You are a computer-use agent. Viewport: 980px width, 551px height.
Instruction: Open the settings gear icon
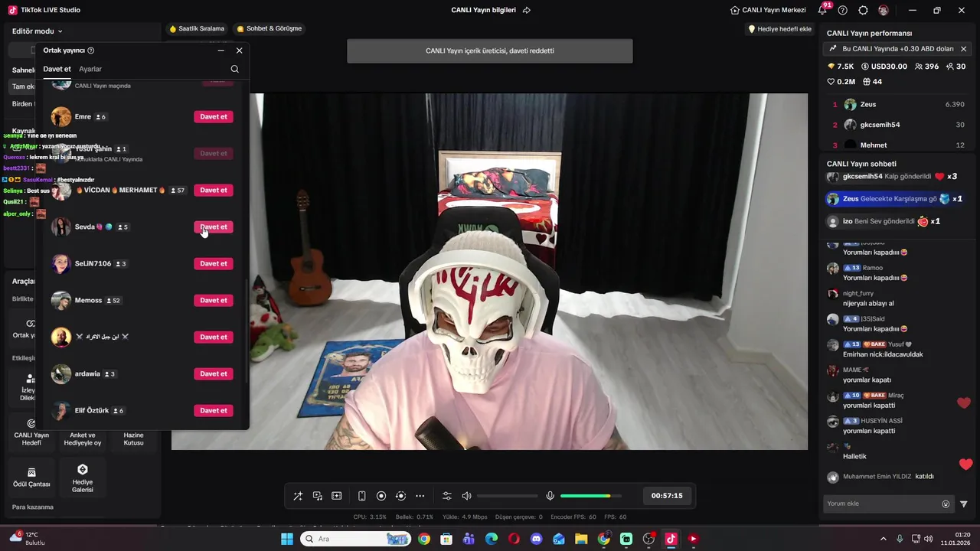point(863,10)
